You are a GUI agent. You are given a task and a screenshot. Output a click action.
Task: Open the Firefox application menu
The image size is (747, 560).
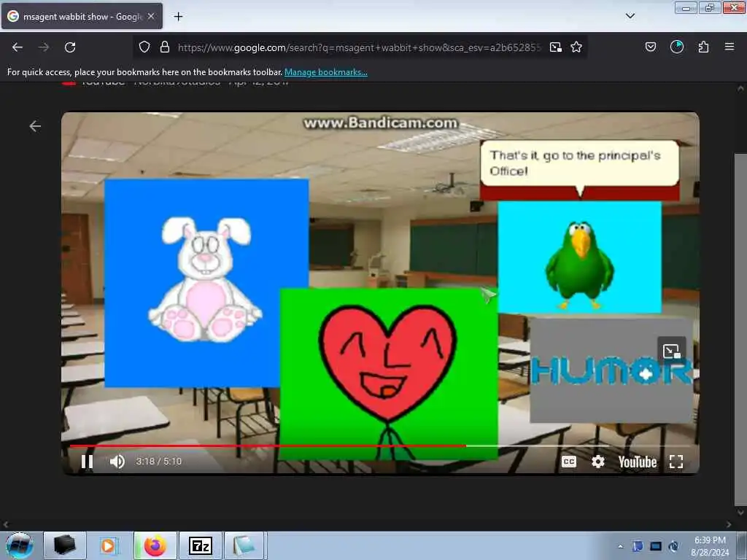click(x=729, y=47)
